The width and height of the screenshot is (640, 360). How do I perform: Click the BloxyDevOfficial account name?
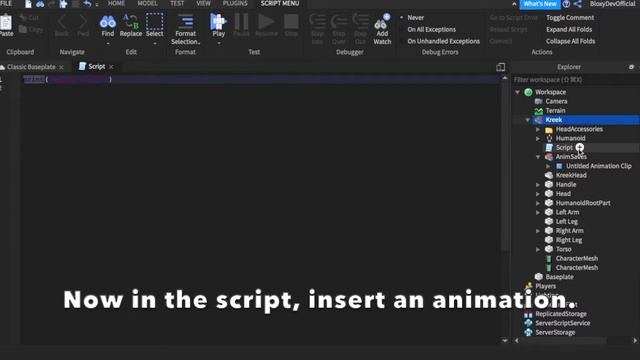612,4
